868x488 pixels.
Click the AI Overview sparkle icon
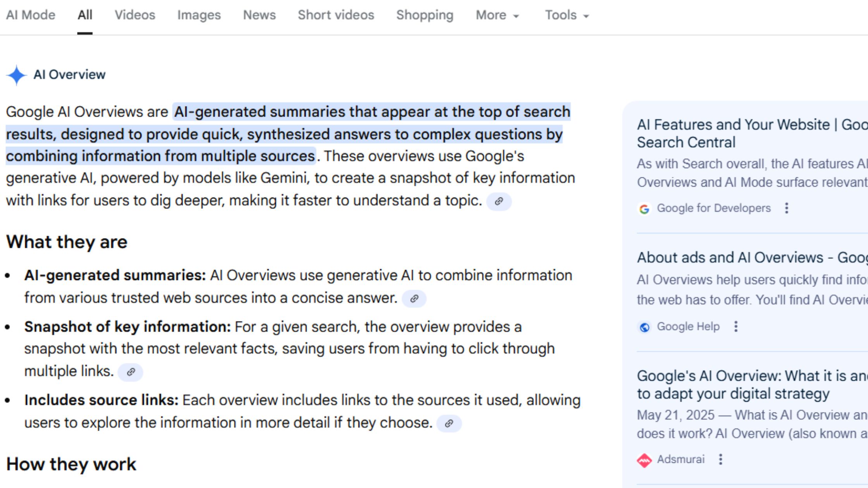pos(15,74)
